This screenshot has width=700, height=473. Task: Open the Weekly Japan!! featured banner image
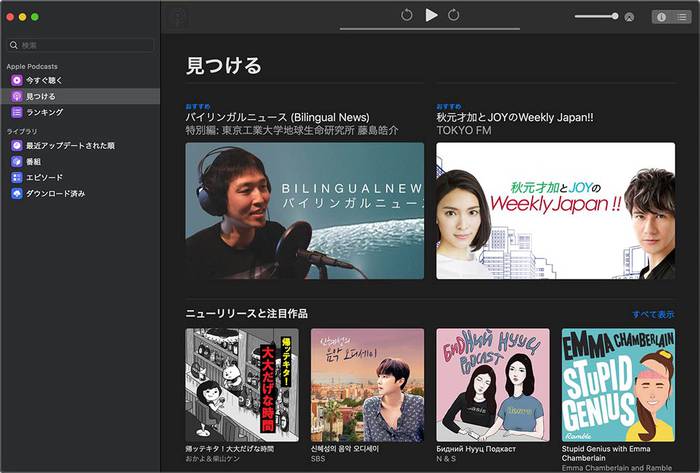555,211
